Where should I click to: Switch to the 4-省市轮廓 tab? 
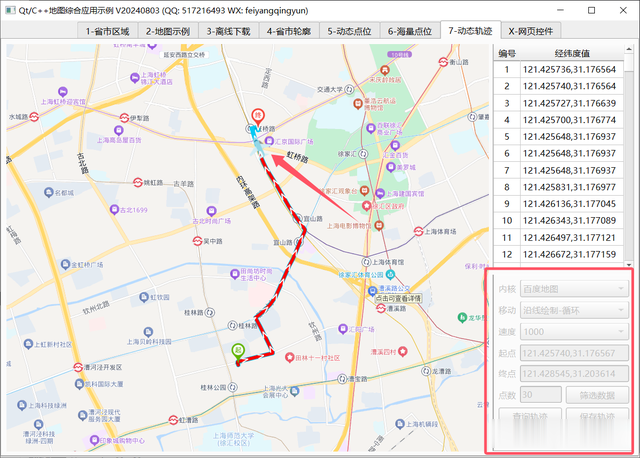289,31
